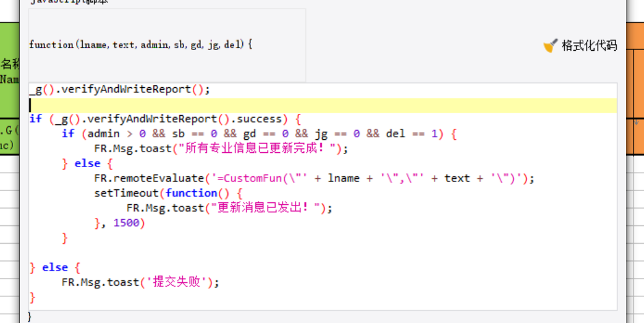Click the first line _g().verifyAndWriteReport();
This screenshot has height=323, width=644.
(x=119, y=90)
